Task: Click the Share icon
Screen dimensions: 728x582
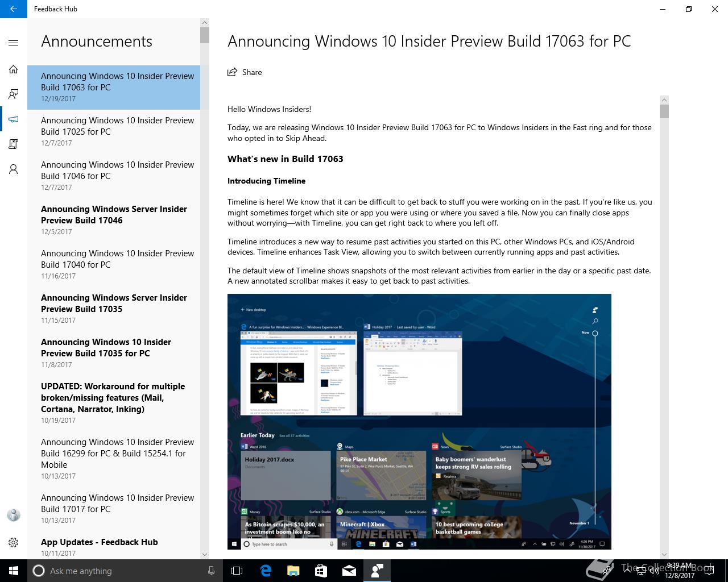Action: pyautogui.click(x=232, y=72)
